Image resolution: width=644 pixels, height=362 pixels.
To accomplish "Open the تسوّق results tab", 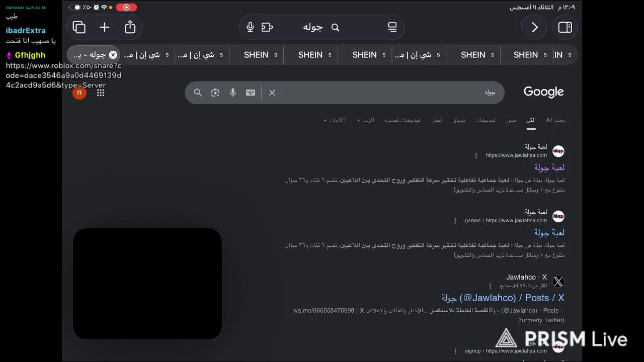I will point(459,120).
